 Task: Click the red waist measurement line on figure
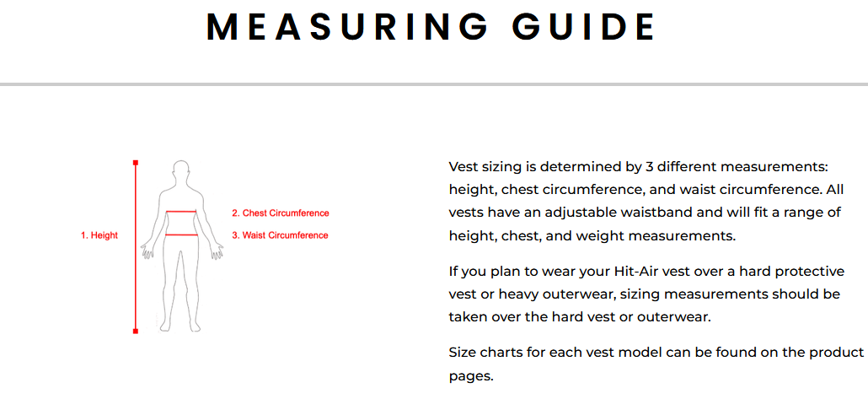tap(181, 235)
